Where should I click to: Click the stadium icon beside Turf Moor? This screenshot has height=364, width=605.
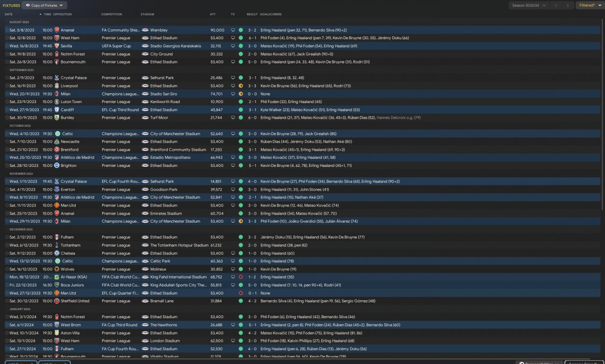point(145,118)
